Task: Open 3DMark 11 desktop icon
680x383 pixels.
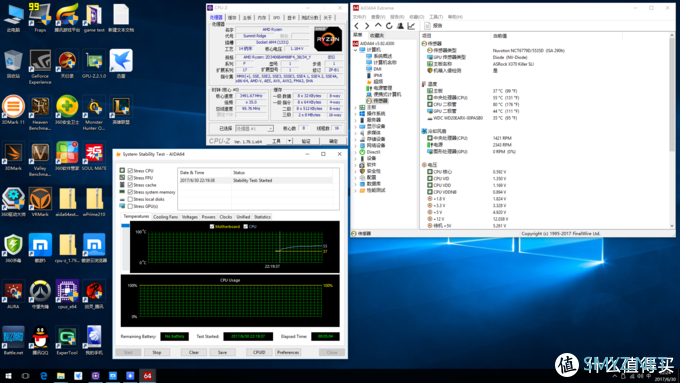Action: (x=13, y=110)
